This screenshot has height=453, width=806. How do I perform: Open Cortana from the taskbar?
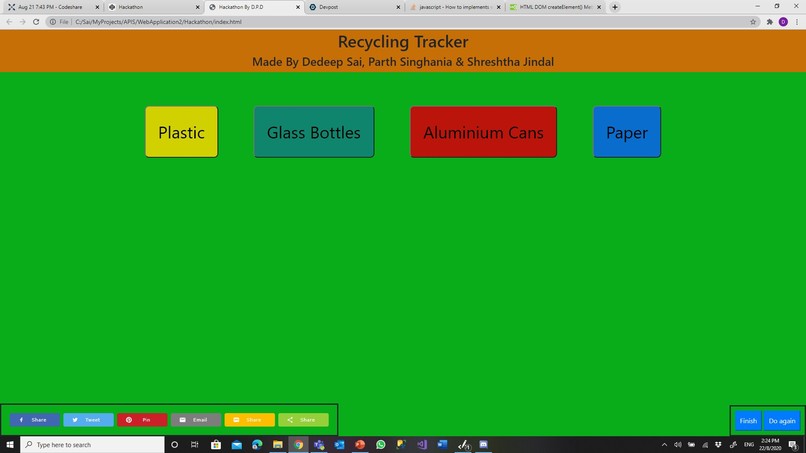point(175,444)
